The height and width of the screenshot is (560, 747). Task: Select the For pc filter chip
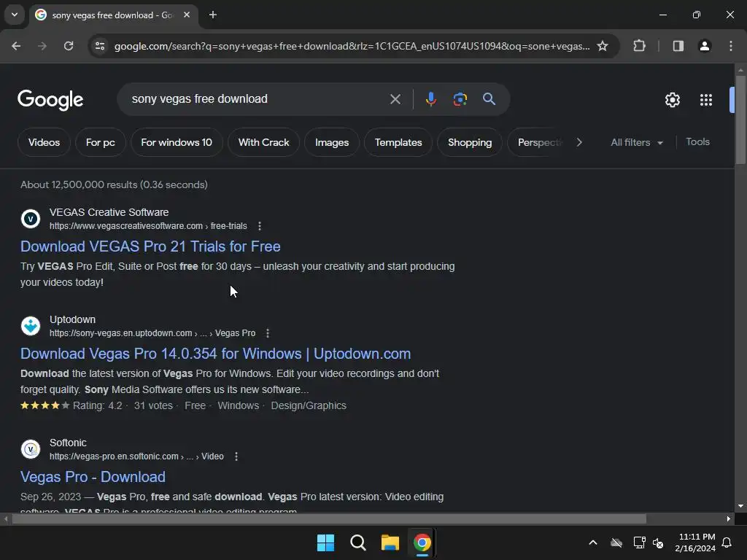coord(100,142)
